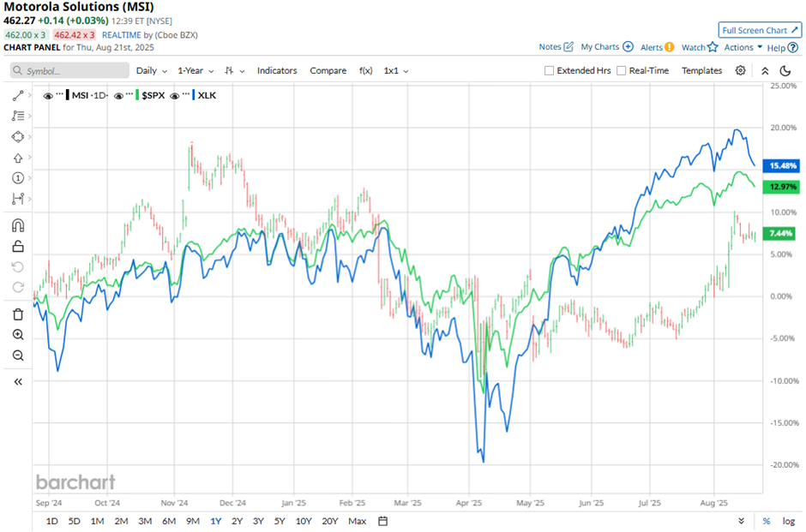The image size is (806, 532).
Task: Select the 10Y time range
Action: tap(304, 521)
